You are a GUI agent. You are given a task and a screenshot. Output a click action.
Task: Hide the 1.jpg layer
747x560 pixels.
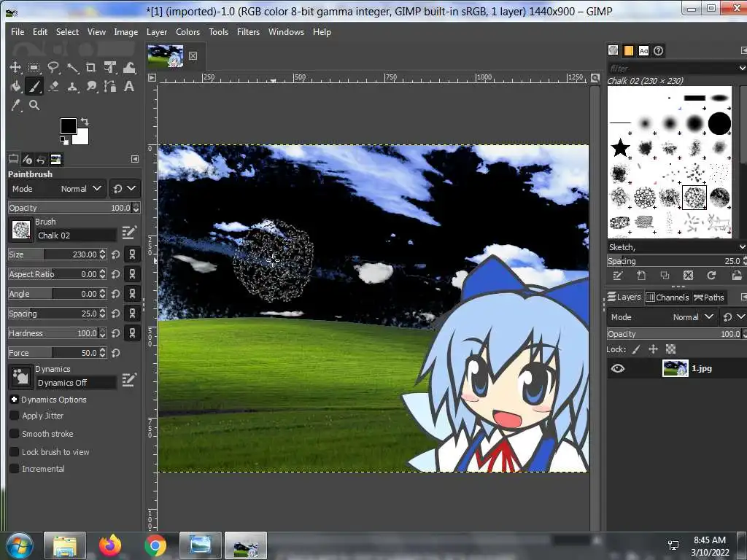(x=617, y=368)
